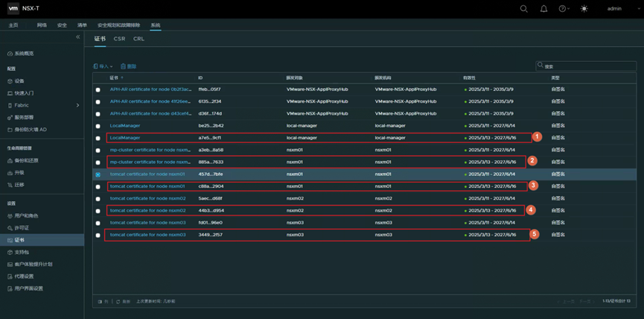
Task: Click the search magnifier icon in the top header
Action: [523, 9]
